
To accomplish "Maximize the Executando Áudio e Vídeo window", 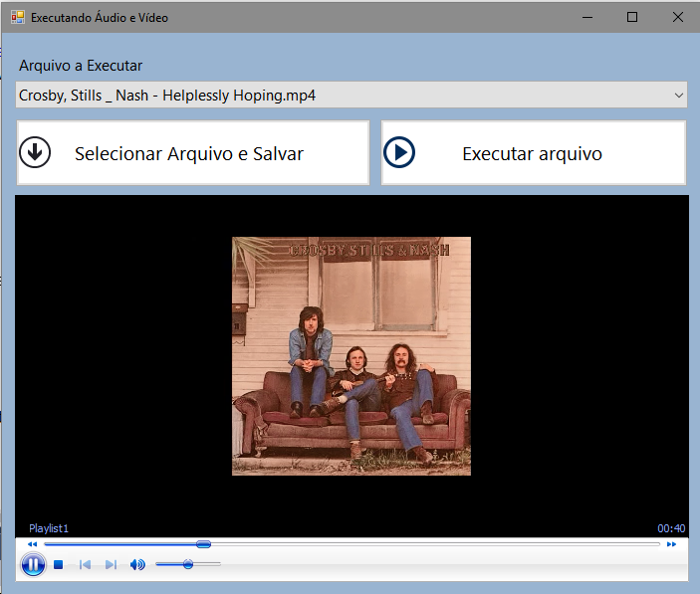I will [x=632, y=17].
